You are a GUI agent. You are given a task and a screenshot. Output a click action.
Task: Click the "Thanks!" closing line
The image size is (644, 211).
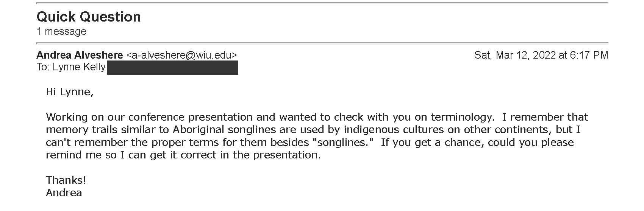point(66,180)
